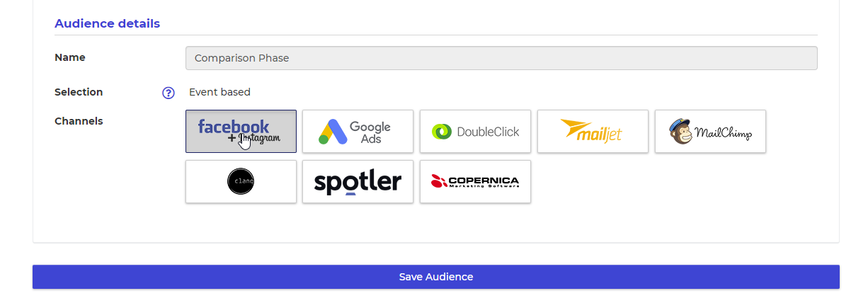Screen dimensions: 868x303
Task: Click the Channels label
Action: (79, 121)
